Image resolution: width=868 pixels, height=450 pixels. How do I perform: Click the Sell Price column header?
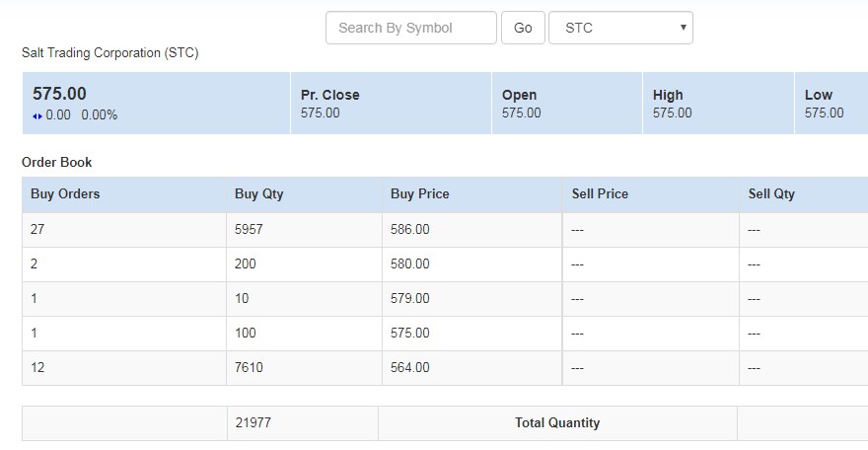point(600,194)
